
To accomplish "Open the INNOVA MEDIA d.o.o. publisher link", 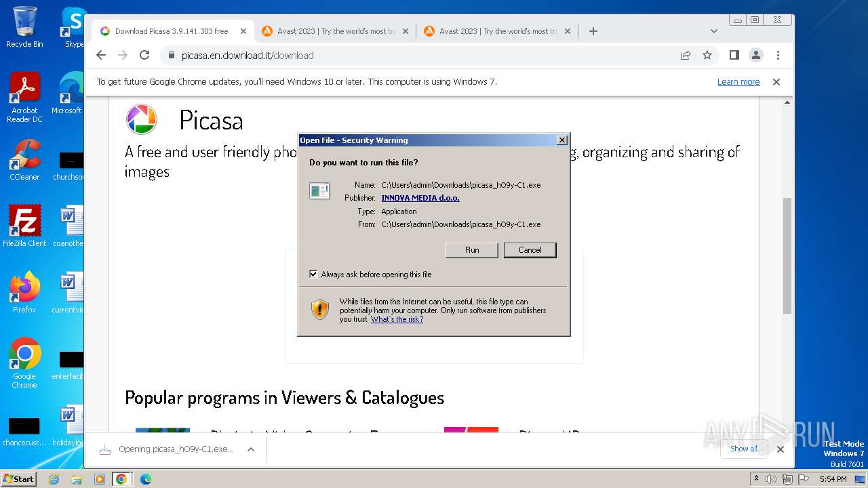I will (x=420, y=198).
